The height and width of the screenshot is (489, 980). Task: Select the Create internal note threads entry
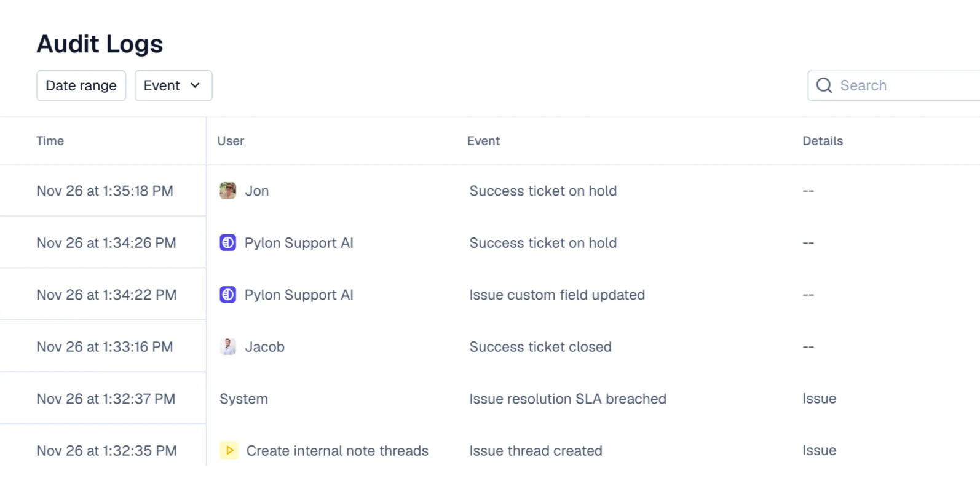[x=337, y=451]
